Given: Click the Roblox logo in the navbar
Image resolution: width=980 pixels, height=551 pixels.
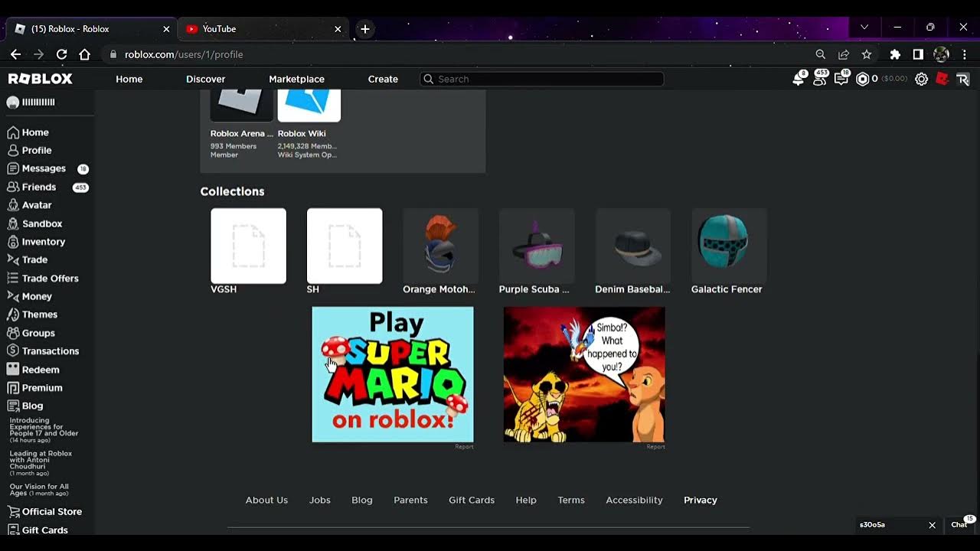Looking at the screenshot, I should (x=40, y=79).
